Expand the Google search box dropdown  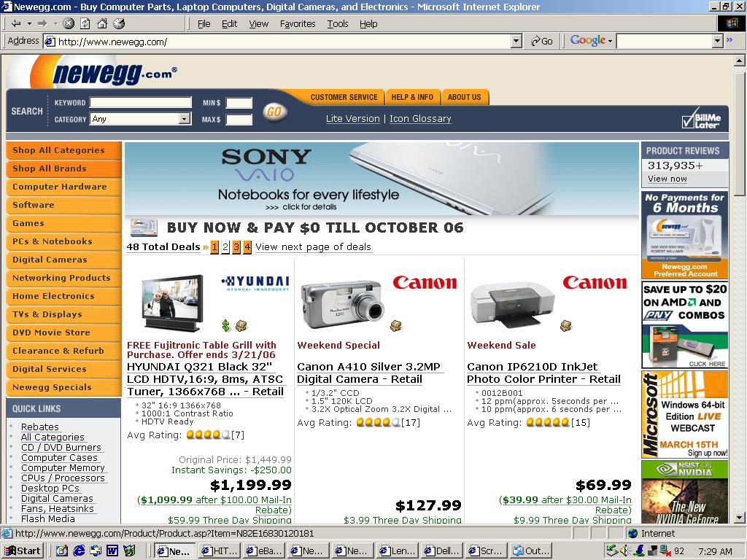tap(718, 42)
